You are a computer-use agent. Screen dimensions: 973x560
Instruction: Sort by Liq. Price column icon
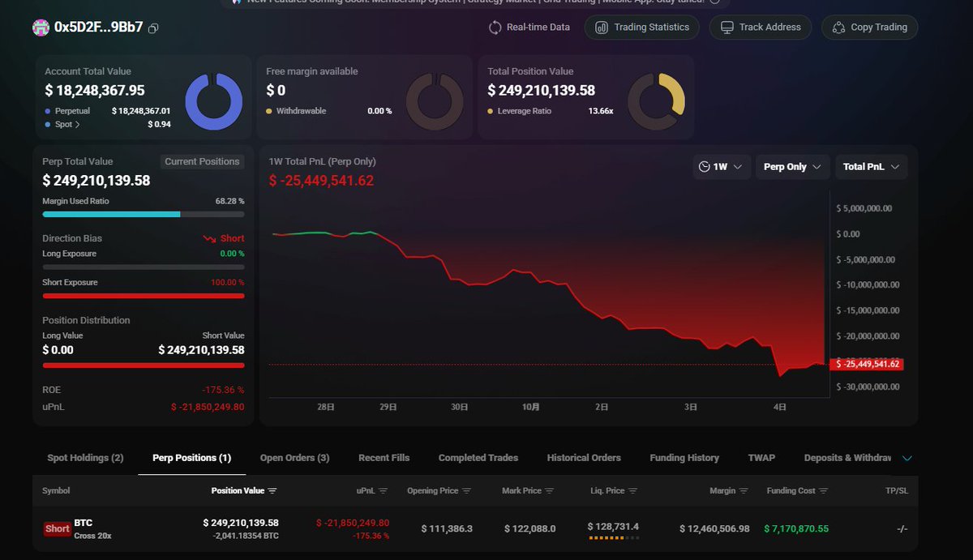pyautogui.click(x=633, y=491)
